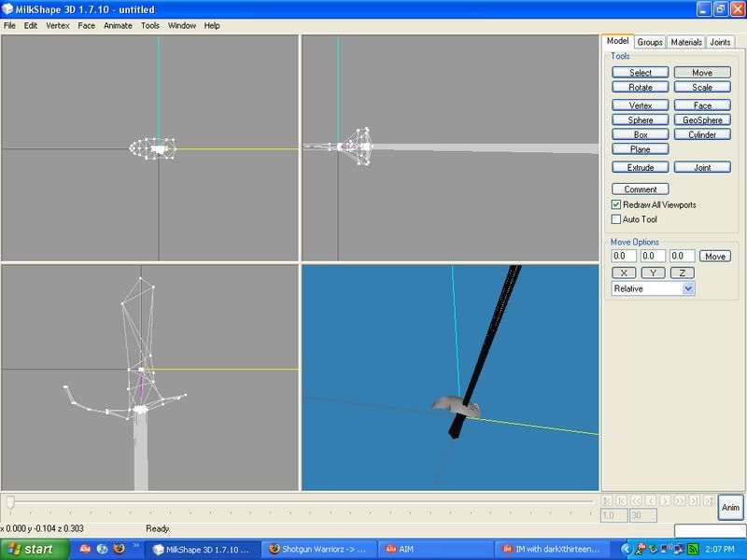This screenshot has width=747, height=560.
Task: Open the Animate menu
Action: [118, 26]
